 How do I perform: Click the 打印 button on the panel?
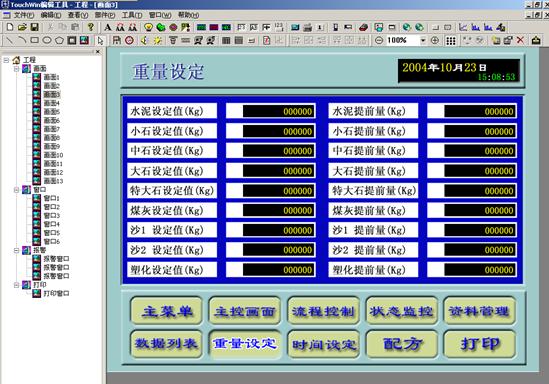480,344
